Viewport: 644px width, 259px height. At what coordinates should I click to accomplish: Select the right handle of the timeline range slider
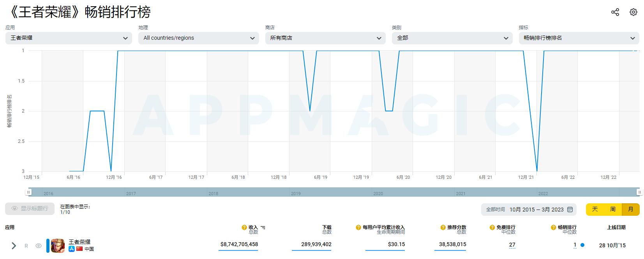point(639,192)
